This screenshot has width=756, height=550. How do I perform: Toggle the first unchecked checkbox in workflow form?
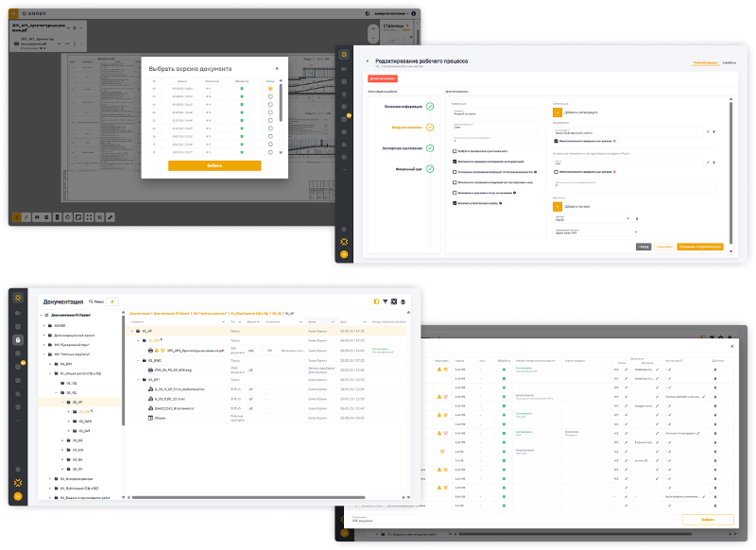click(x=455, y=151)
